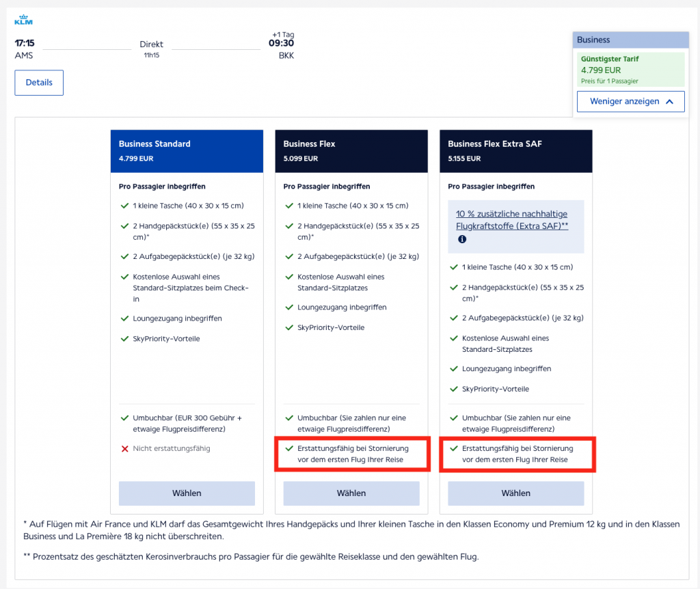Open flight Details

coord(39,83)
